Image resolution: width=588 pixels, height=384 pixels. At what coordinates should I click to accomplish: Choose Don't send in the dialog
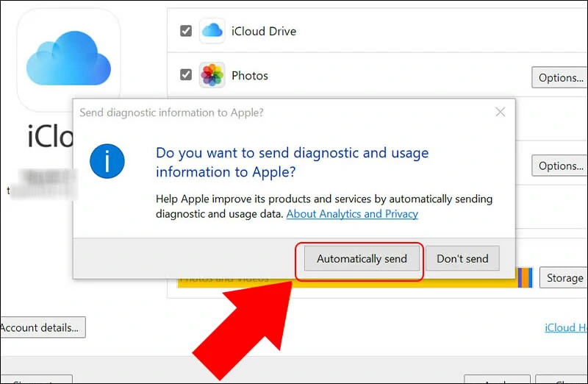(462, 258)
